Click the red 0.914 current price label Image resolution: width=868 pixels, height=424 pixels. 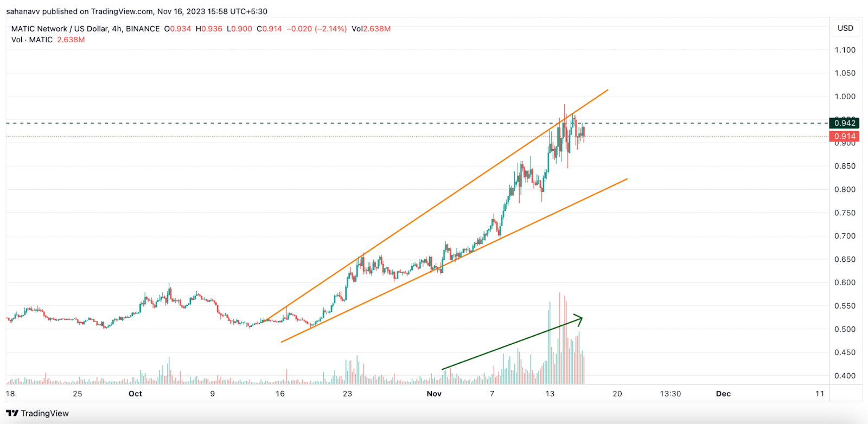(845, 137)
